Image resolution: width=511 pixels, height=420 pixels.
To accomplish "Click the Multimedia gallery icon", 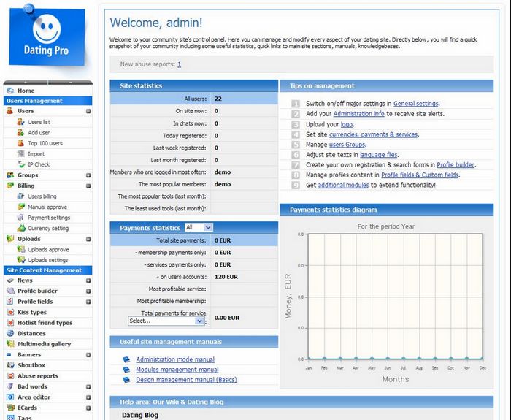I will click(10, 344).
